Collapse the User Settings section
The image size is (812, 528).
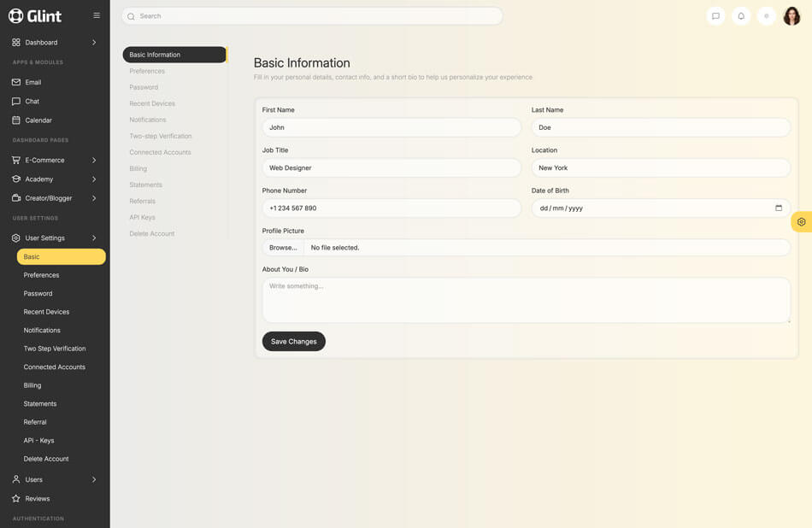click(x=94, y=238)
